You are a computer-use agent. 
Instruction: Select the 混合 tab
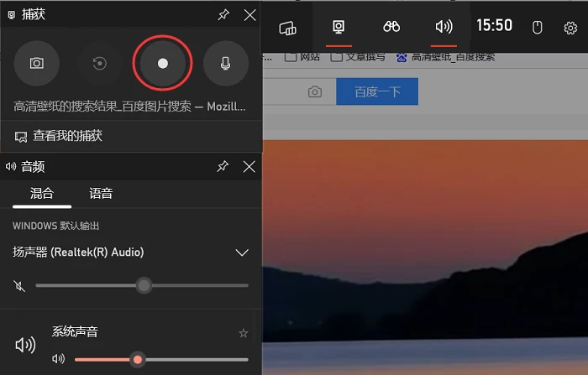(42, 193)
